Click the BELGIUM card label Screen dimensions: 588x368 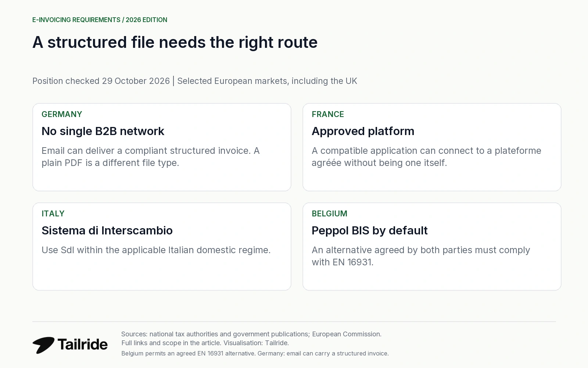pyautogui.click(x=329, y=213)
